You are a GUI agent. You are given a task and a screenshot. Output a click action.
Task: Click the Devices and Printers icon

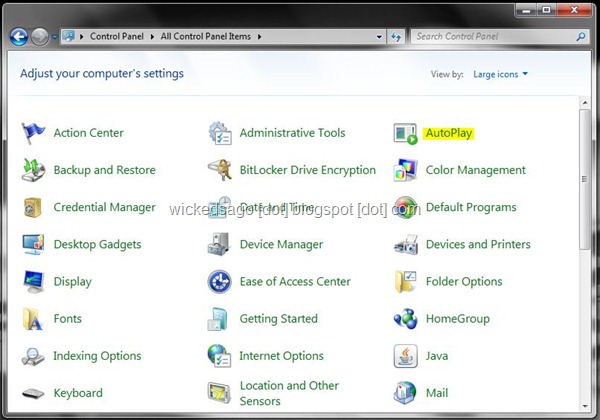[x=406, y=245]
